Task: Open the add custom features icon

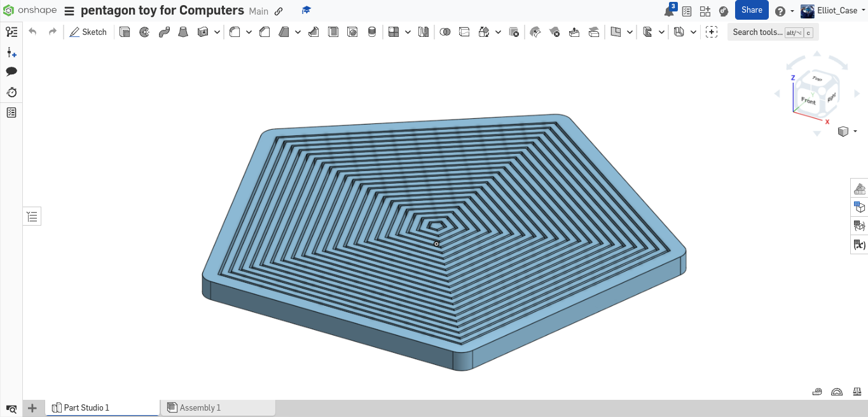Action: coord(712,32)
